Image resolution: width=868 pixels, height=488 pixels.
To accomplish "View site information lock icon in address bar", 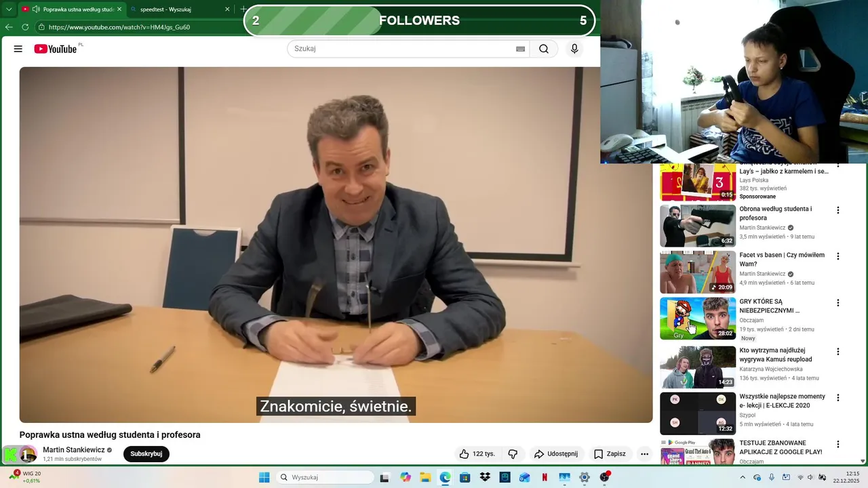I will [41, 27].
